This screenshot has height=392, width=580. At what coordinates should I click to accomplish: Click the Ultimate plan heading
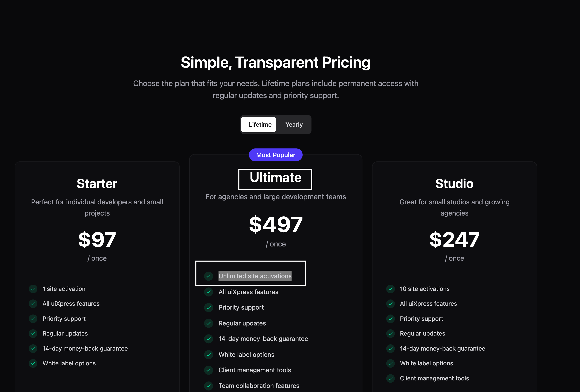[276, 178]
